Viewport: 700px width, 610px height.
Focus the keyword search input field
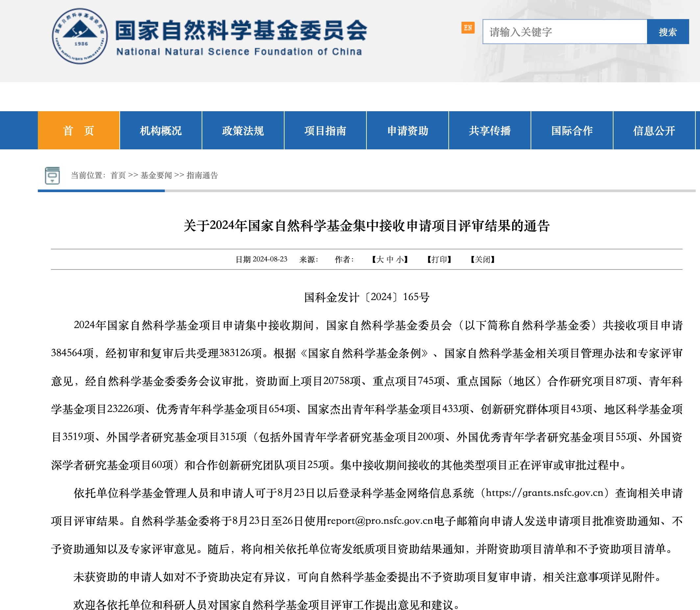click(564, 32)
